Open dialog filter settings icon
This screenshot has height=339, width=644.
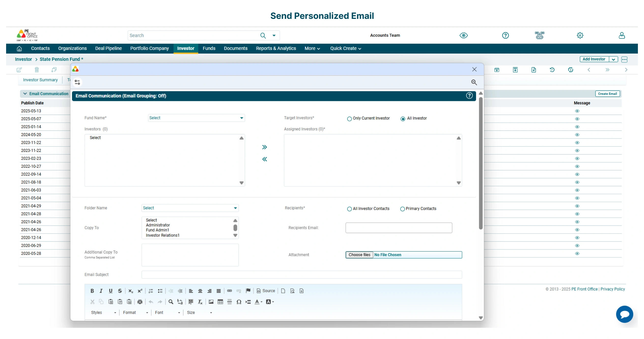pos(77,82)
